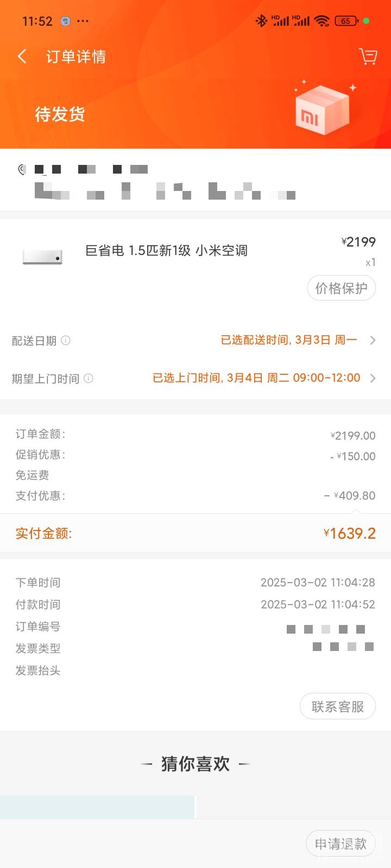
Task: Open product title 巨省电 1.5匹新1级 小米空调
Action: pos(166,251)
